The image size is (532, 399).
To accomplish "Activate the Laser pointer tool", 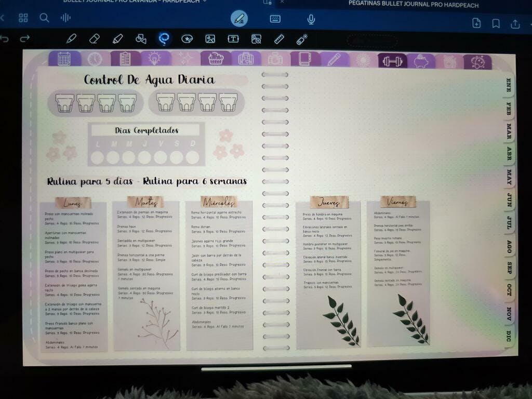I will pyautogui.click(x=302, y=39).
